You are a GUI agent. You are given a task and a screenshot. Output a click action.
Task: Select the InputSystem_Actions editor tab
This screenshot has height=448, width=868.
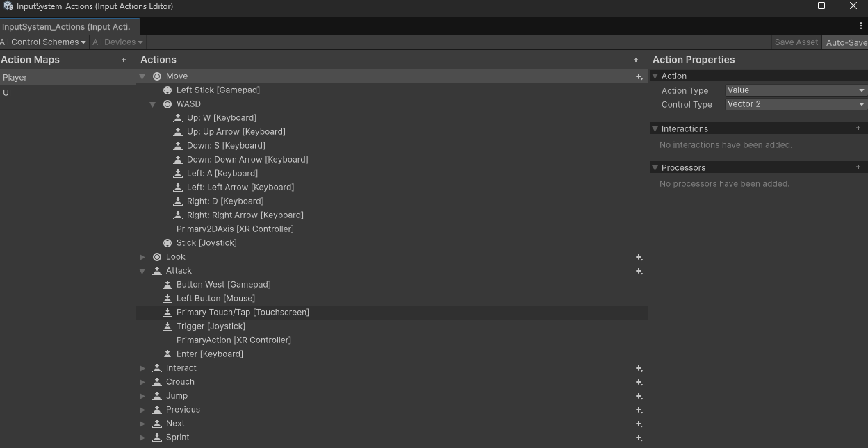pyautogui.click(x=67, y=26)
